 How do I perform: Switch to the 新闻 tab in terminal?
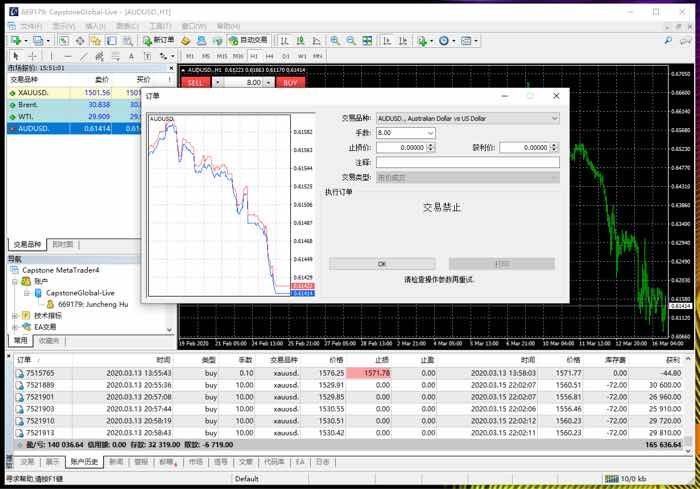coord(116,462)
